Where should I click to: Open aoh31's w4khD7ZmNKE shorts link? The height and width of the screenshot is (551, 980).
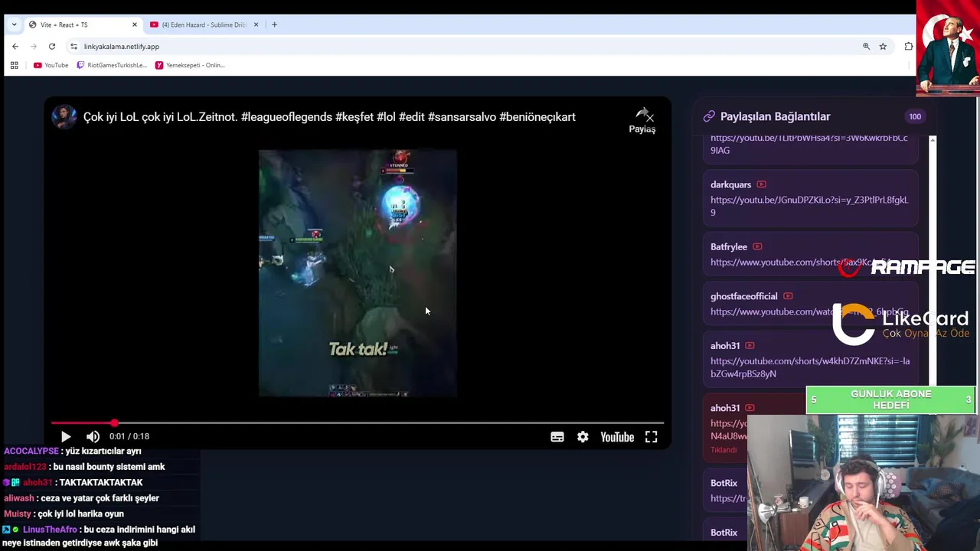(x=810, y=367)
